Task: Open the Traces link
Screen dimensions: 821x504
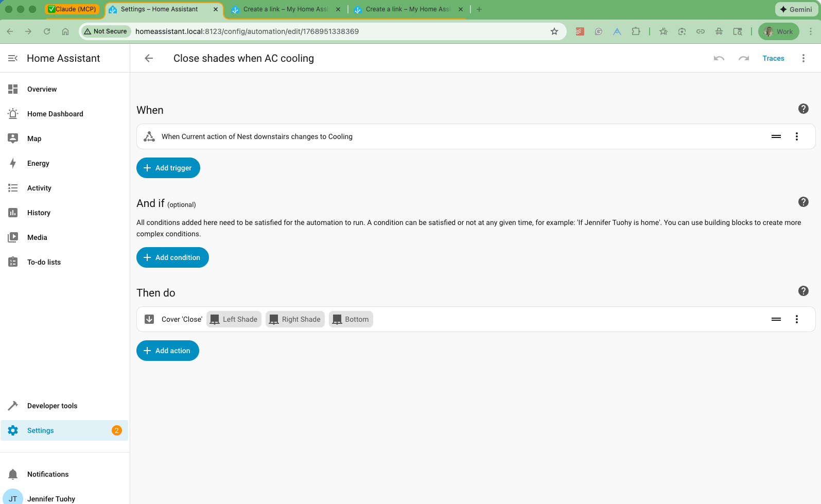Action: [x=773, y=58]
